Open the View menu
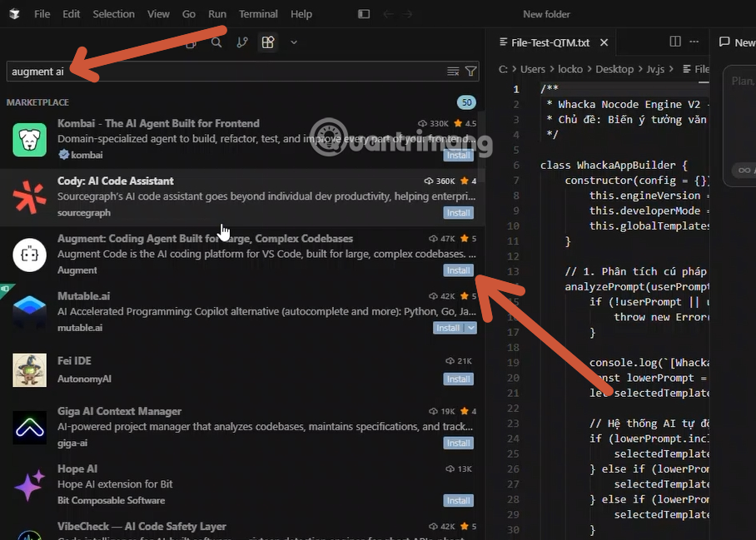 tap(158, 14)
